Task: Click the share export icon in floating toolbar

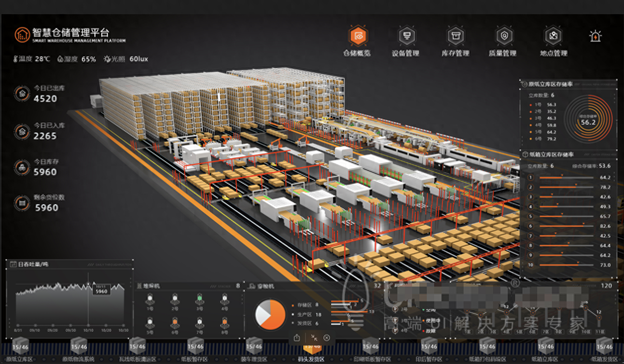Action: [297, 338]
